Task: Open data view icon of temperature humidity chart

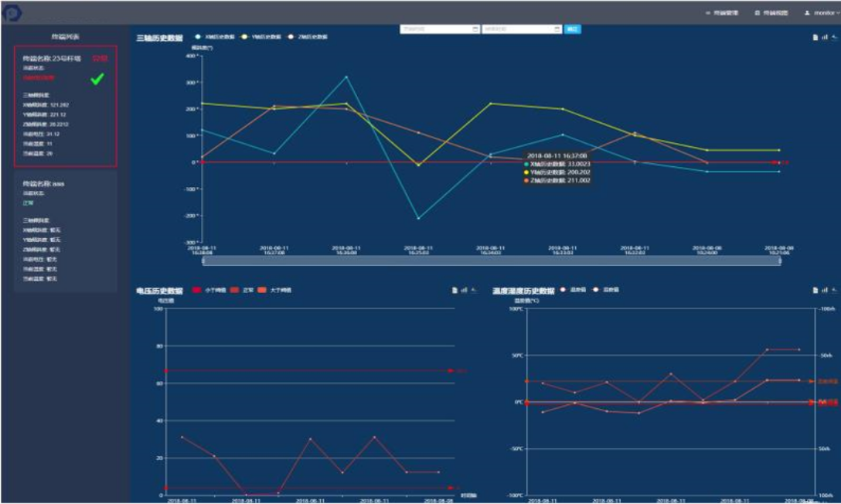Action: (x=815, y=291)
